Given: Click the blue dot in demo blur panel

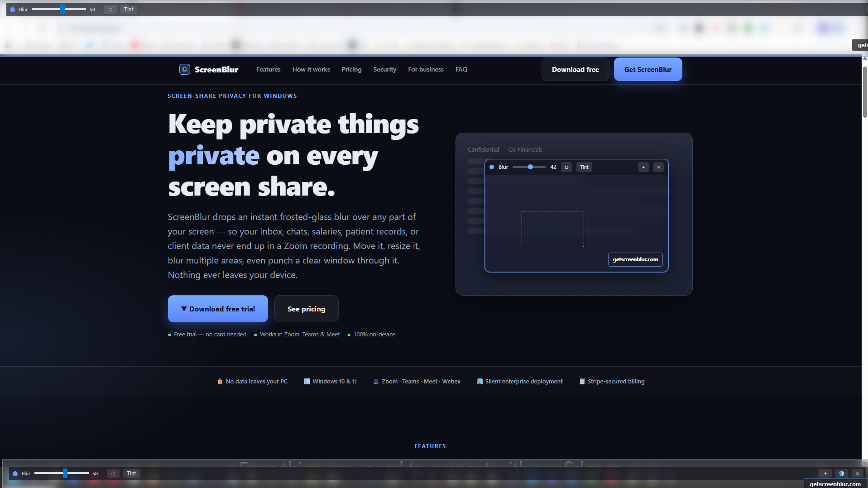Looking at the screenshot, I should tap(492, 167).
